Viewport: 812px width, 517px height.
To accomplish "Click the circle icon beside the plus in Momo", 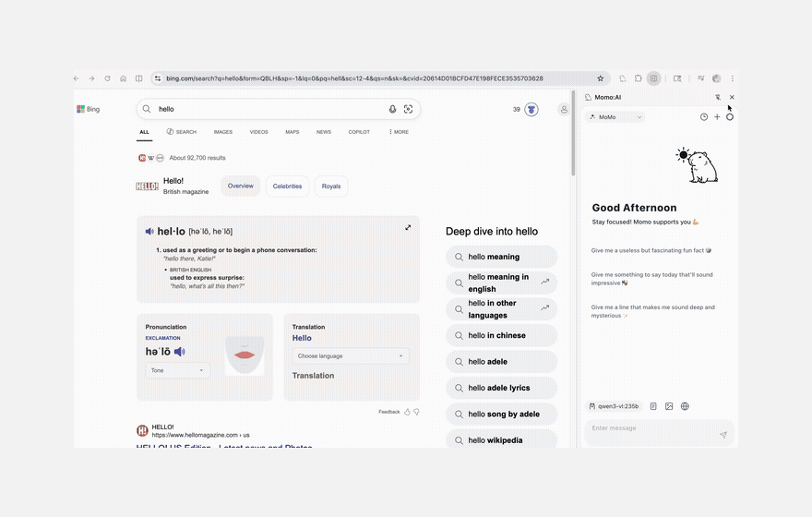I will (x=730, y=117).
